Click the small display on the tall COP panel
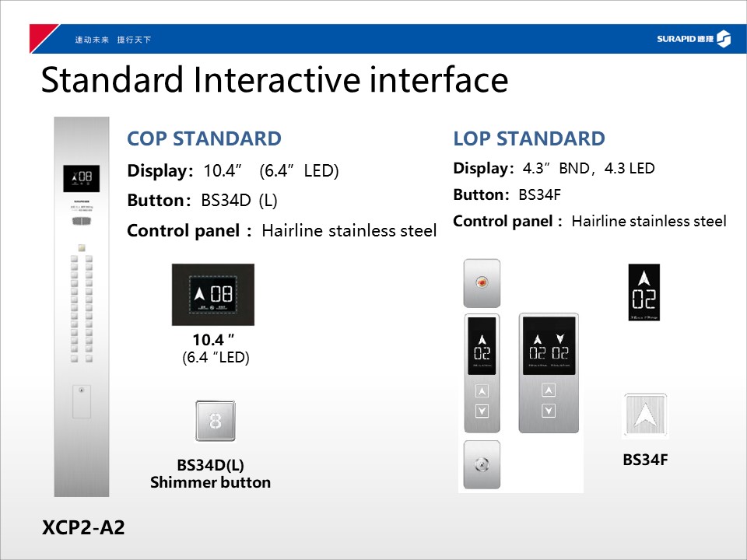This screenshot has width=747, height=560. click(81, 179)
